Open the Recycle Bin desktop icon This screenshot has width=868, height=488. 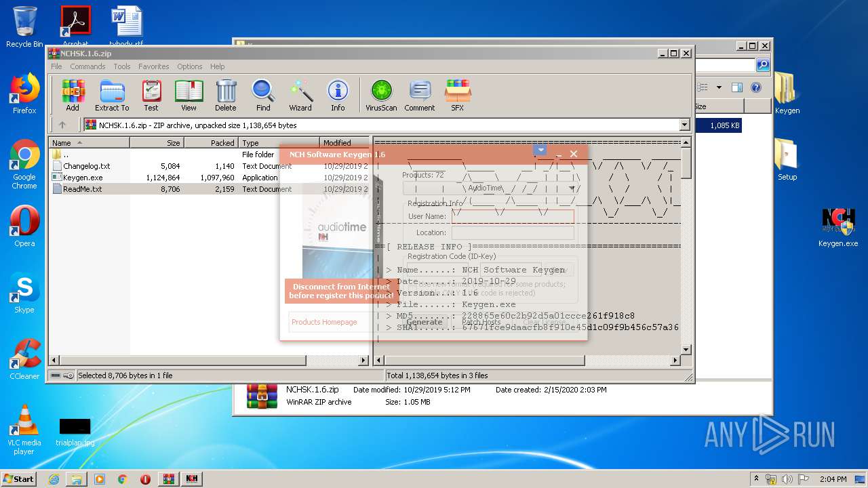[x=24, y=27]
